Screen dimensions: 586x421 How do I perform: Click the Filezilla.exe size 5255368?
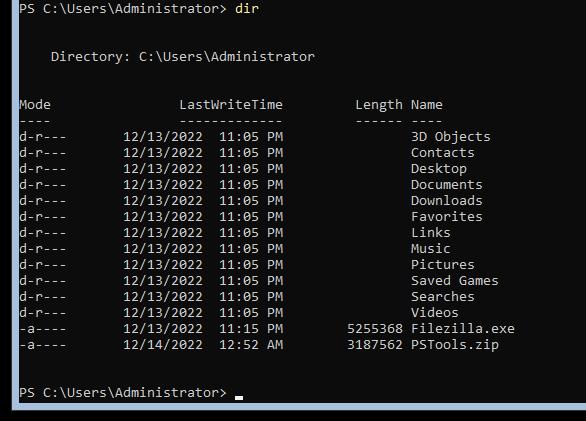(x=375, y=329)
